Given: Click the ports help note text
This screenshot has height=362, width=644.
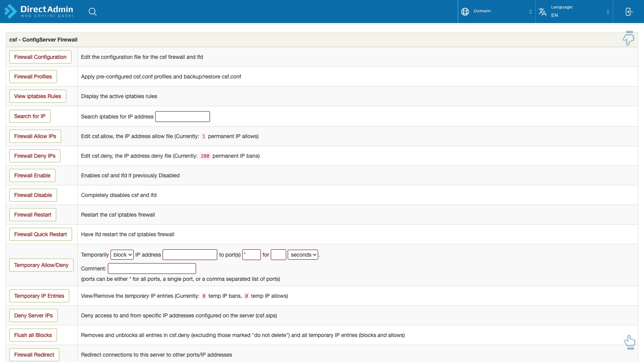Looking at the screenshot, I should click(x=180, y=279).
